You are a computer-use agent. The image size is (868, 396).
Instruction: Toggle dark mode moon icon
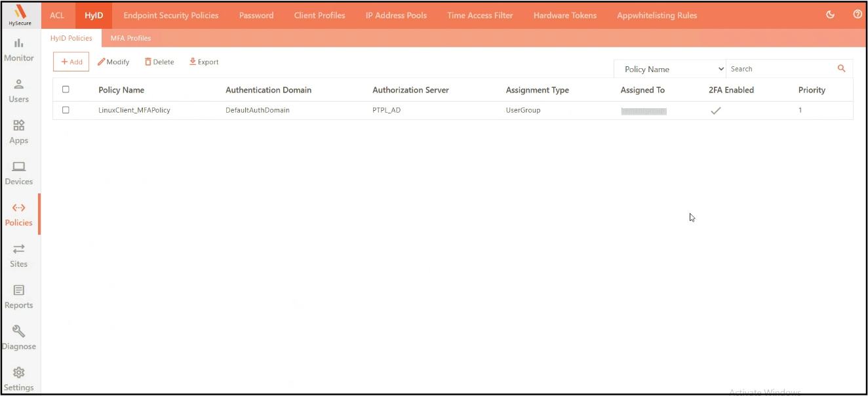830,14
